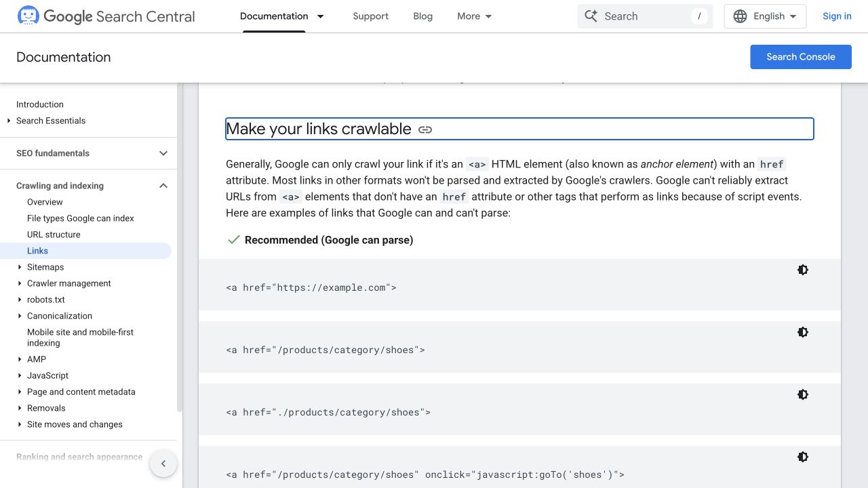This screenshot has width=868, height=488.
Task: Open Mobile site and mobile-first indexing
Action: (81, 338)
